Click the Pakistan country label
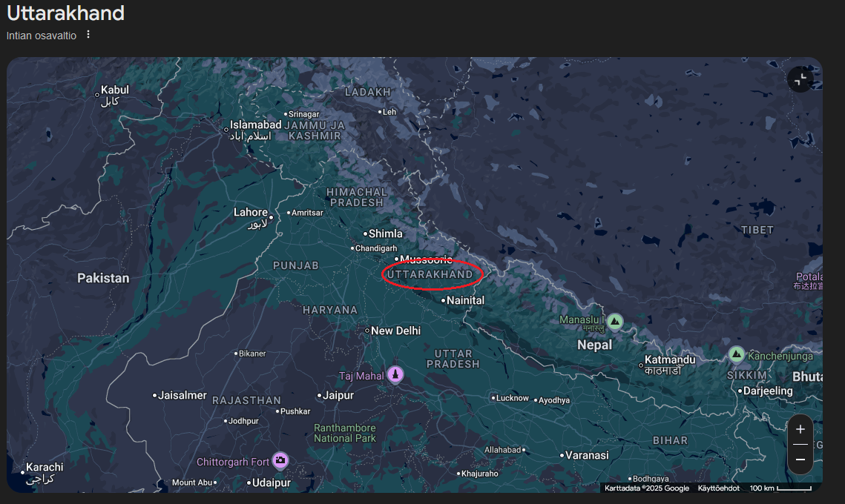The width and height of the screenshot is (845, 504). (x=103, y=279)
